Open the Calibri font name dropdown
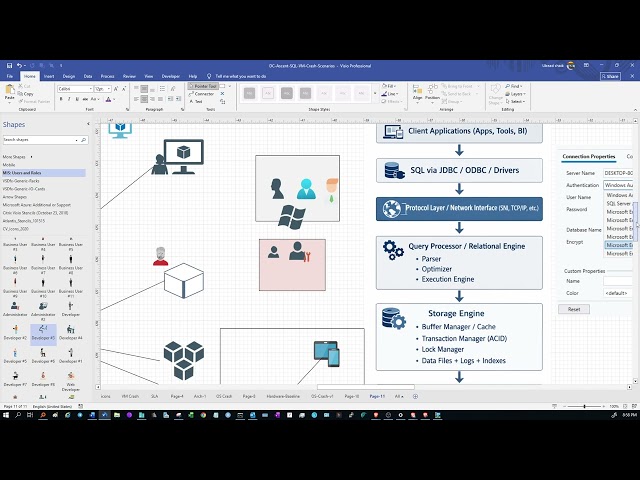Image resolution: width=640 pixels, height=480 pixels. click(x=90, y=89)
